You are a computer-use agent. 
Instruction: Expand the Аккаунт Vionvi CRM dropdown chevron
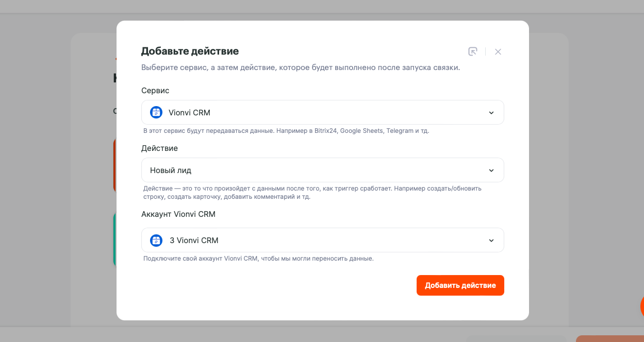click(x=491, y=241)
